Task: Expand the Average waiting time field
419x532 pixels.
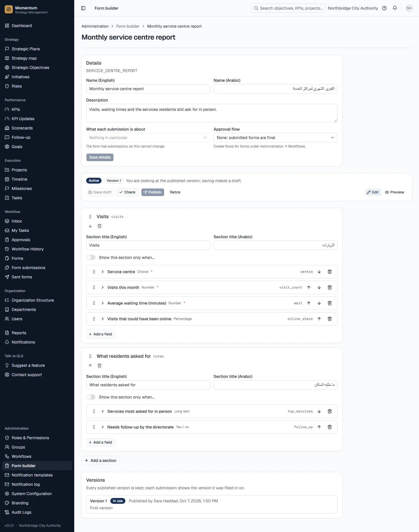Action: tap(103, 303)
